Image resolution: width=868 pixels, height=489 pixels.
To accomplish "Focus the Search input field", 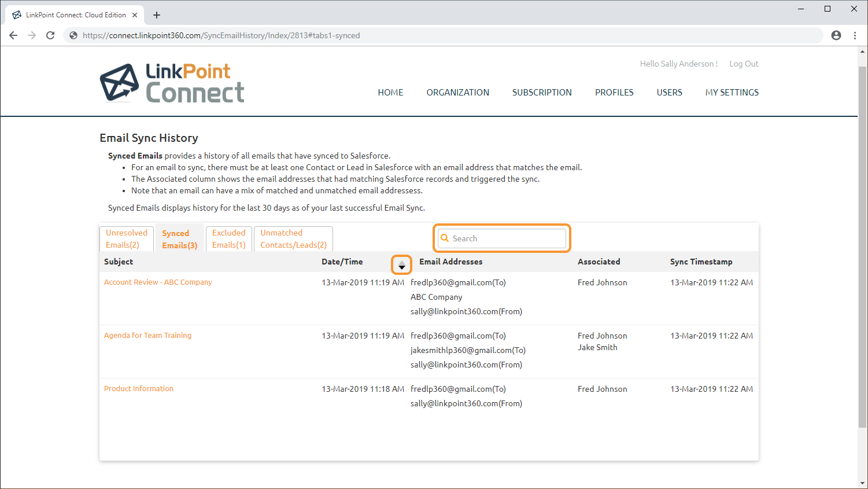I will coord(502,238).
